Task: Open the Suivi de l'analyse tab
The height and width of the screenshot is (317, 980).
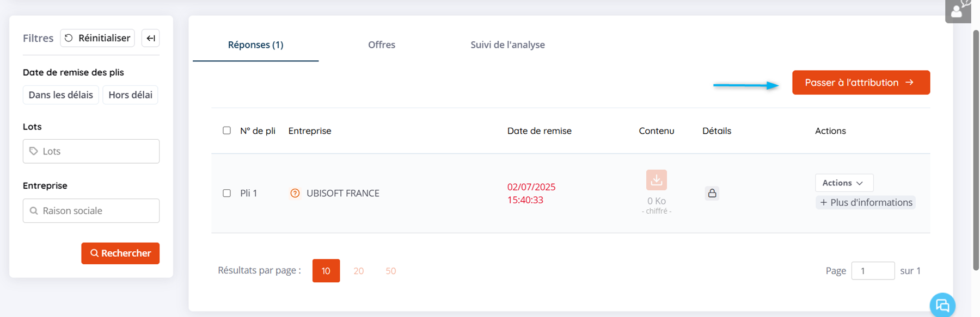Action: [x=507, y=45]
